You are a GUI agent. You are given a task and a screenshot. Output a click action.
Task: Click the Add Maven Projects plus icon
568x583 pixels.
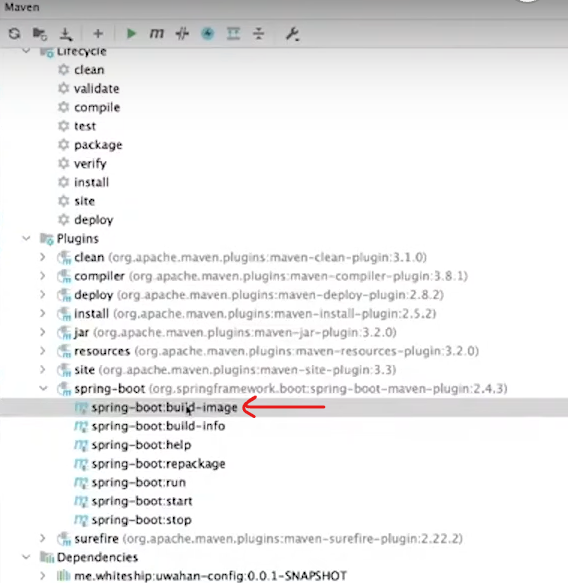tap(98, 34)
